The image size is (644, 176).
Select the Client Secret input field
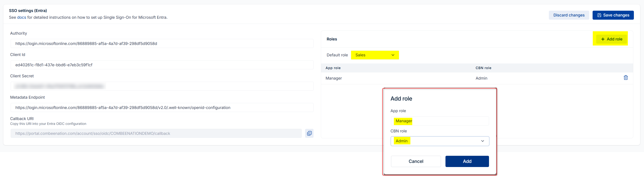pyautogui.click(x=162, y=86)
